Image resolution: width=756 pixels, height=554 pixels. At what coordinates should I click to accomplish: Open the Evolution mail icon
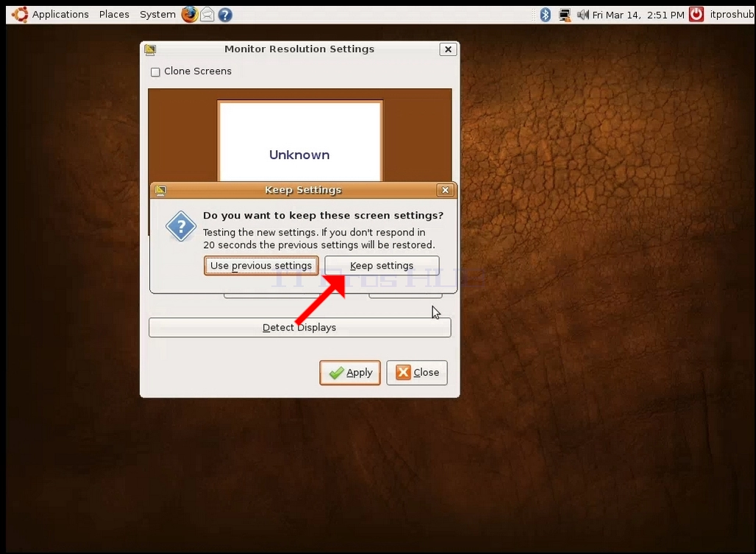click(207, 15)
